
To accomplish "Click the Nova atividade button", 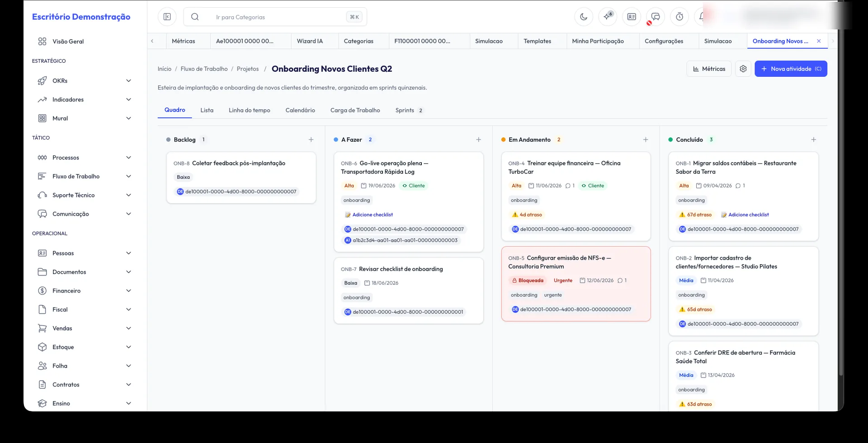I will pyautogui.click(x=791, y=69).
